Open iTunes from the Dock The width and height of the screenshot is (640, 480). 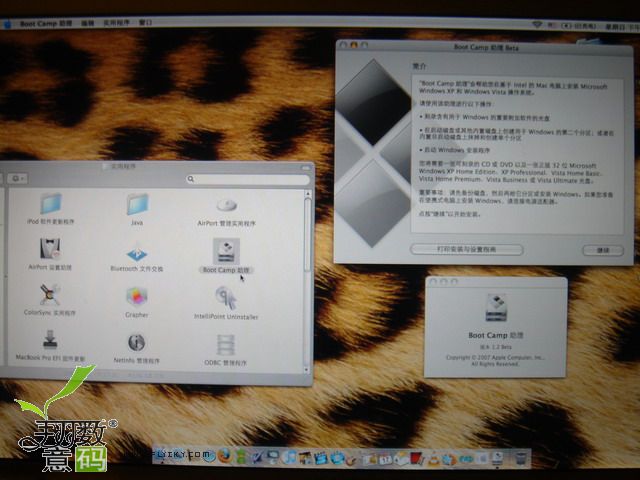288,457
